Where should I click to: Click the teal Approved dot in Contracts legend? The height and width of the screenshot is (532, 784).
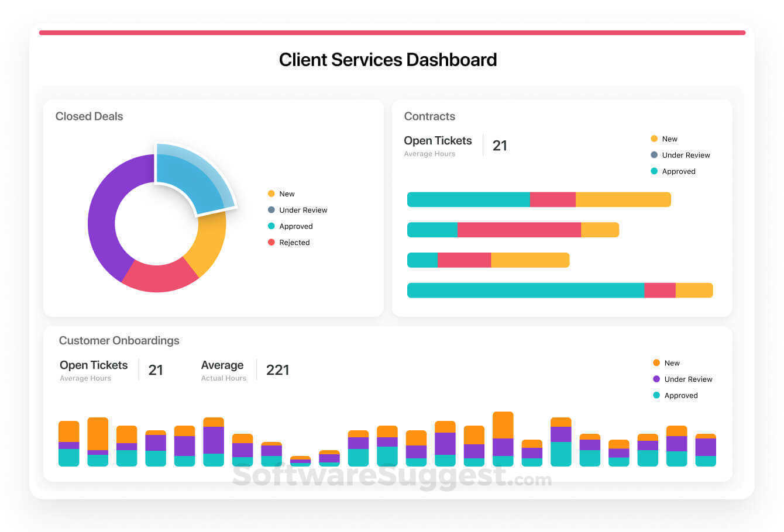click(x=655, y=171)
